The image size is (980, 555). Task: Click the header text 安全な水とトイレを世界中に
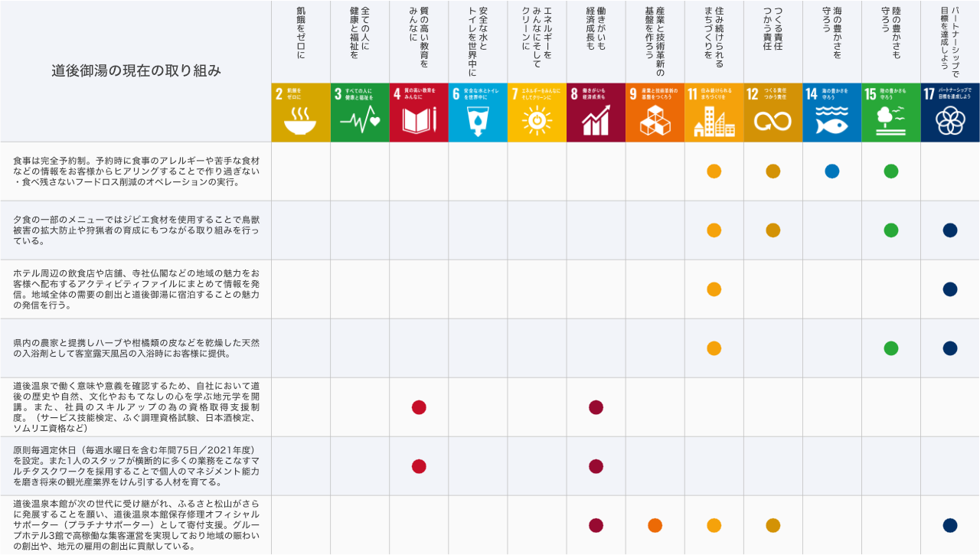(478, 41)
